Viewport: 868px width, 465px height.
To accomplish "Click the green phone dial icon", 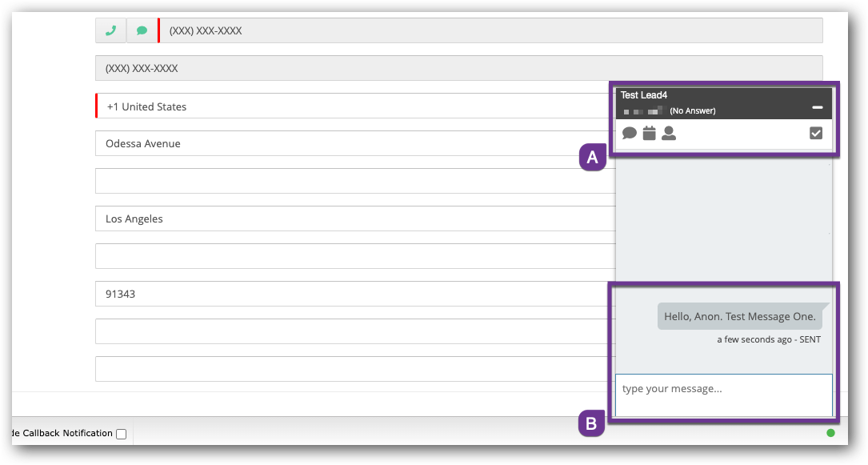I will [x=110, y=30].
